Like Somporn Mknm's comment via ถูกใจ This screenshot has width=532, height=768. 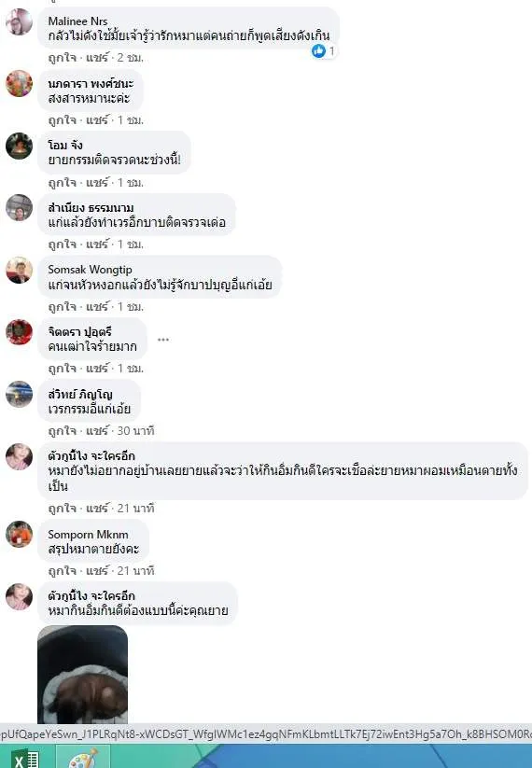coord(63,570)
